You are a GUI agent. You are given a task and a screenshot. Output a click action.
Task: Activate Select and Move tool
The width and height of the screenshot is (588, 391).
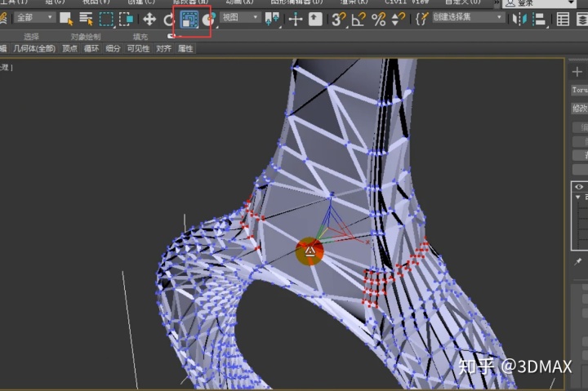pos(149,19)
